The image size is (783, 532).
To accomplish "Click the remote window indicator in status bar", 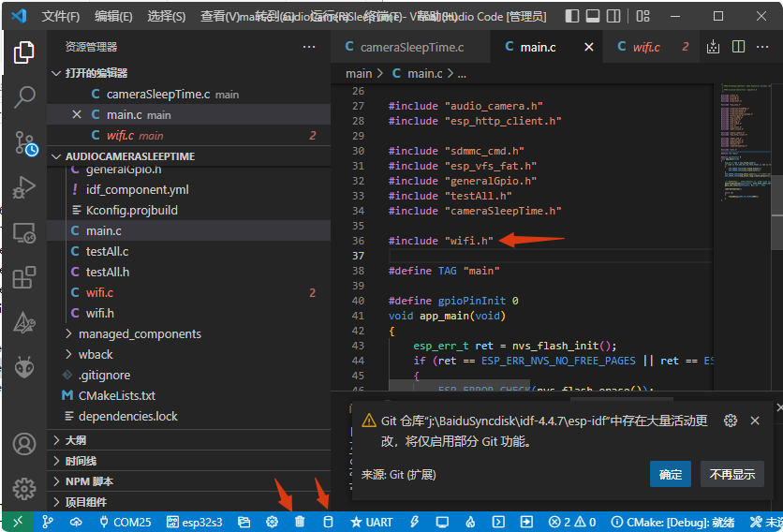I will (18, 522).
